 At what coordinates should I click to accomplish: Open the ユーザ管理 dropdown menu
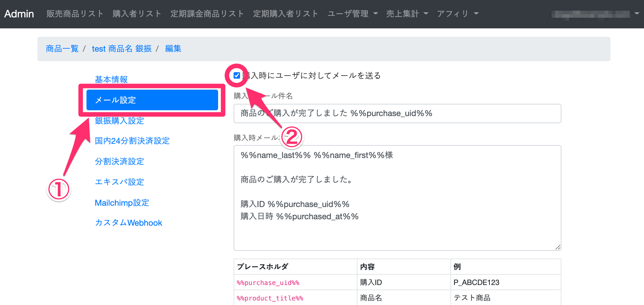pos(352,14)
